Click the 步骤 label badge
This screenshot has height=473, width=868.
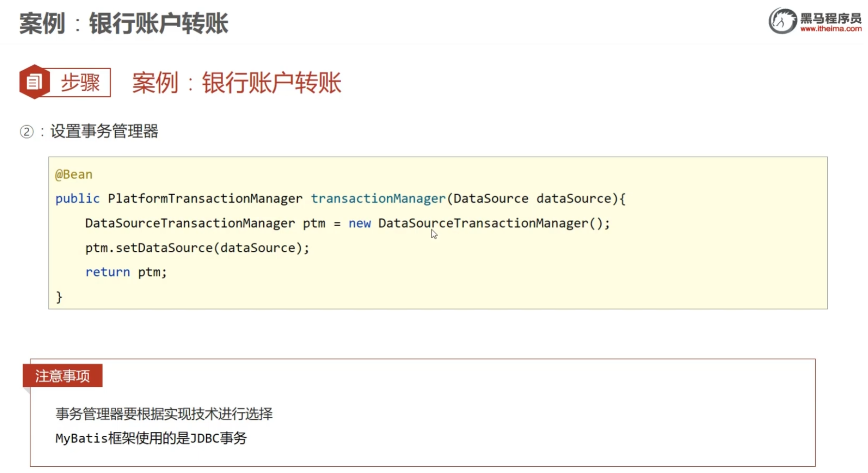[x=80, y=82]
